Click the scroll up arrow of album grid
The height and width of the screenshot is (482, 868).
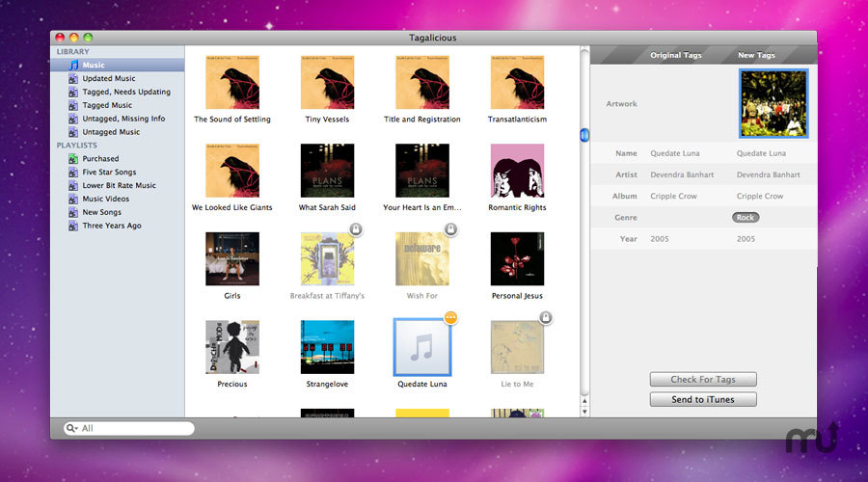(x=584, y=401)
